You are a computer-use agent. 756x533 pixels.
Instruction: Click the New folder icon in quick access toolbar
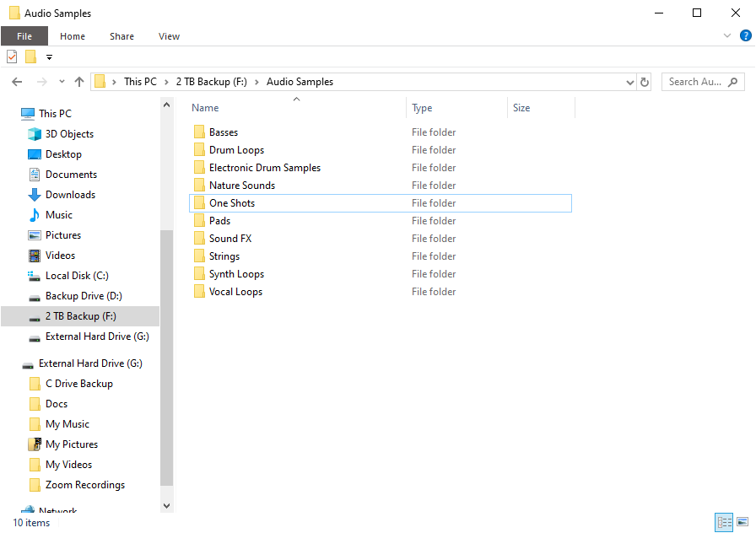tap(30, 57)
